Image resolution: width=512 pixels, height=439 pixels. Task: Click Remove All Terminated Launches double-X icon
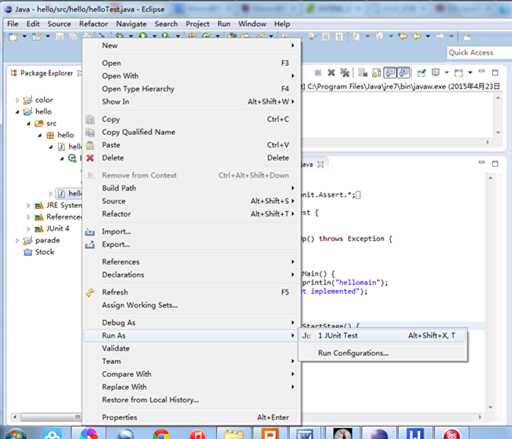click(x=344, y=72)
